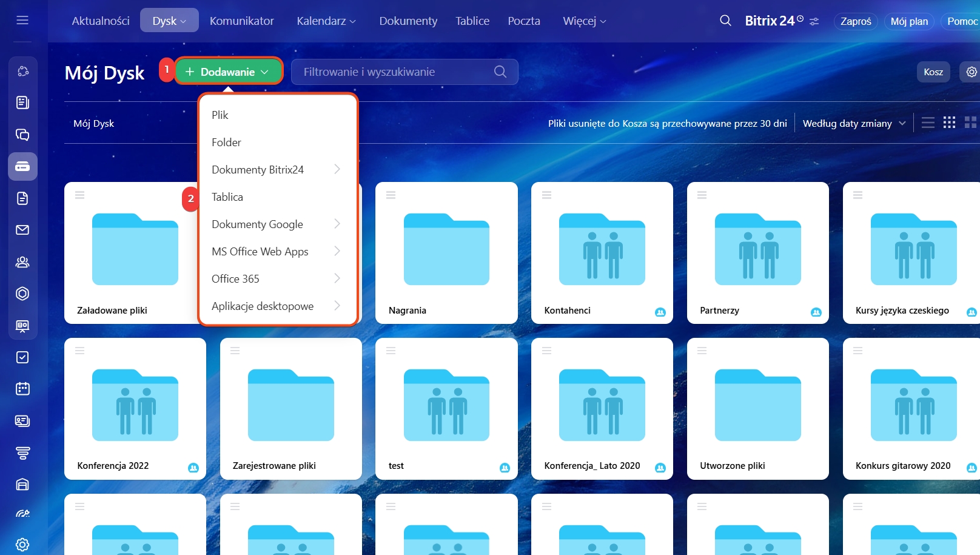Open the Nagrania folder
This screenshot has width=980, height=555.
446,253
